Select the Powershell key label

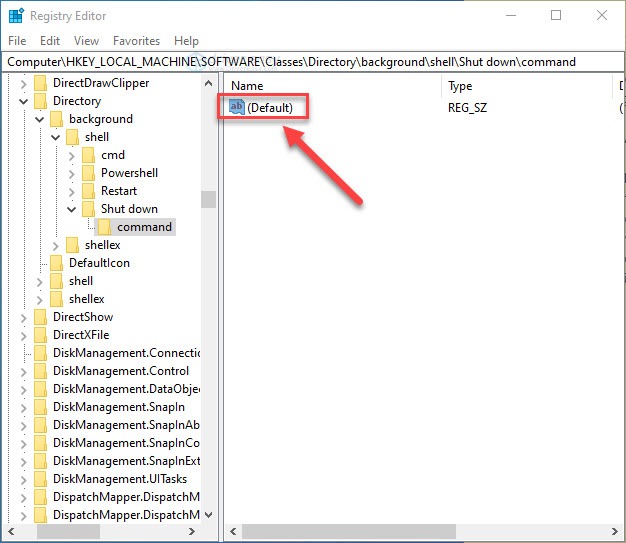[129, 173]
